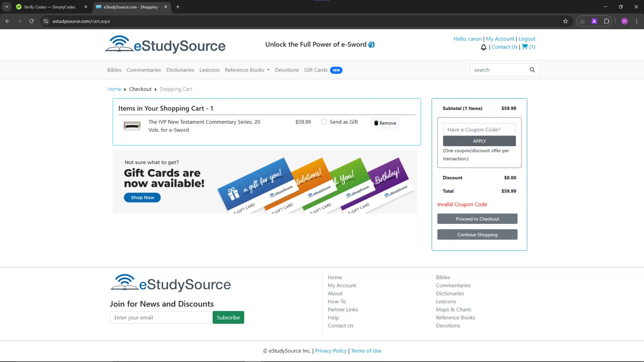Open notifications bell icon
This screenshot has width=644, height=362.
point(483,47)
